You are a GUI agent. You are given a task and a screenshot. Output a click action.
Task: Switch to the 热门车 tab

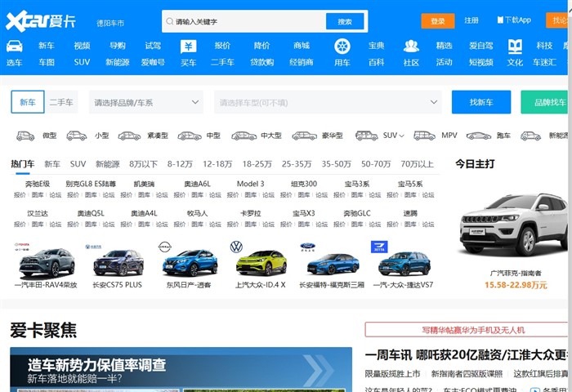(23, 164)
